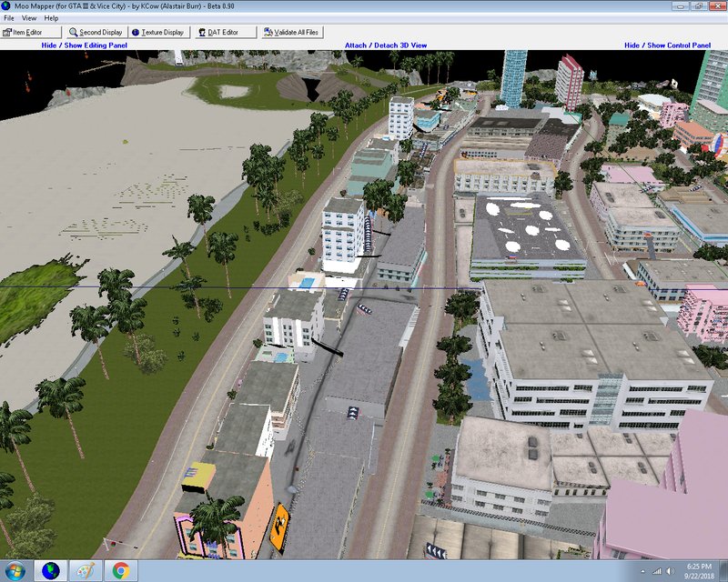Minimize the Moo Mapper window

click(x=680, y=6)
